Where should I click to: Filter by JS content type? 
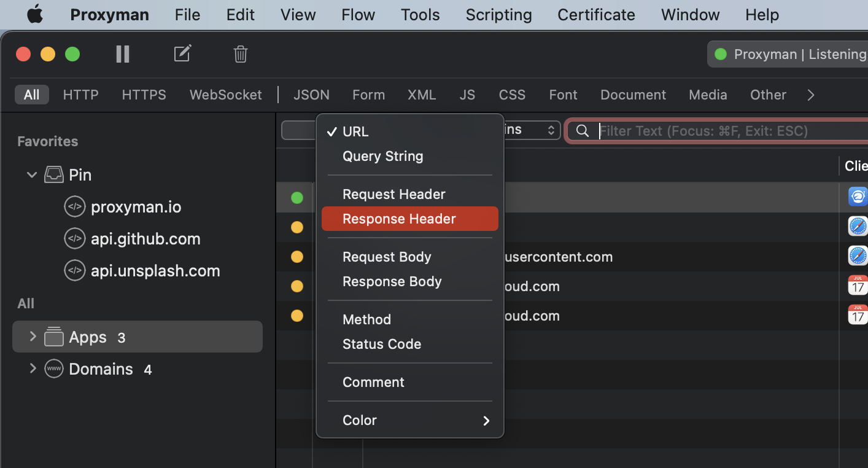[467, 95]
